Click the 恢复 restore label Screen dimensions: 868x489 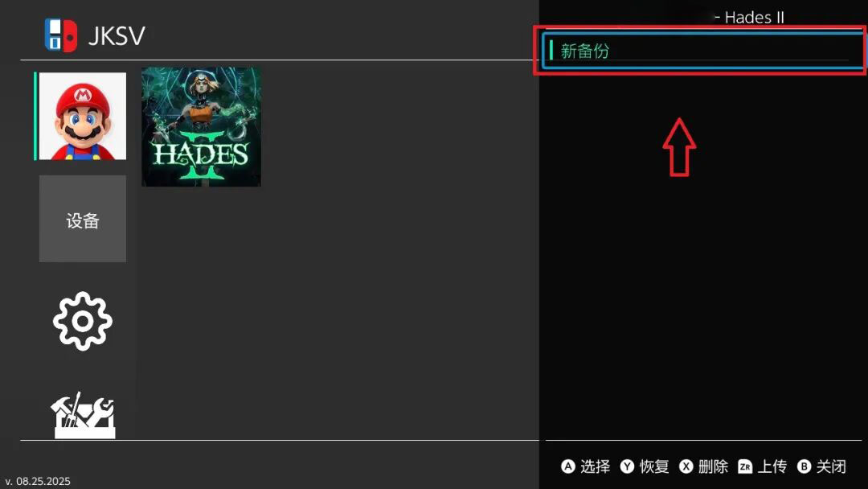(x=654, y=466)
